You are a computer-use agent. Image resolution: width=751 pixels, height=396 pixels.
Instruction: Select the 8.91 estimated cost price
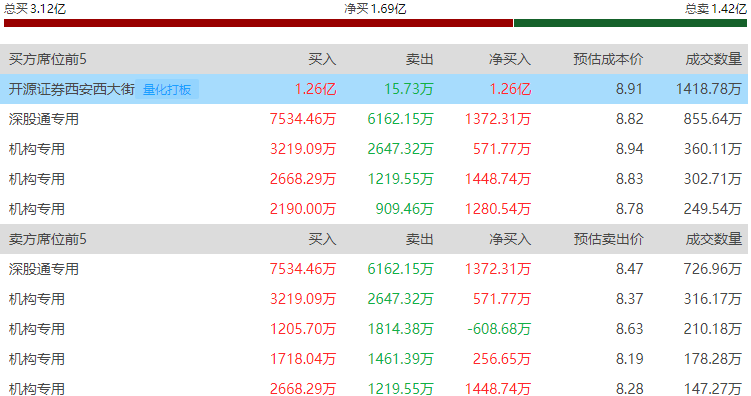(x=629, y=89)
